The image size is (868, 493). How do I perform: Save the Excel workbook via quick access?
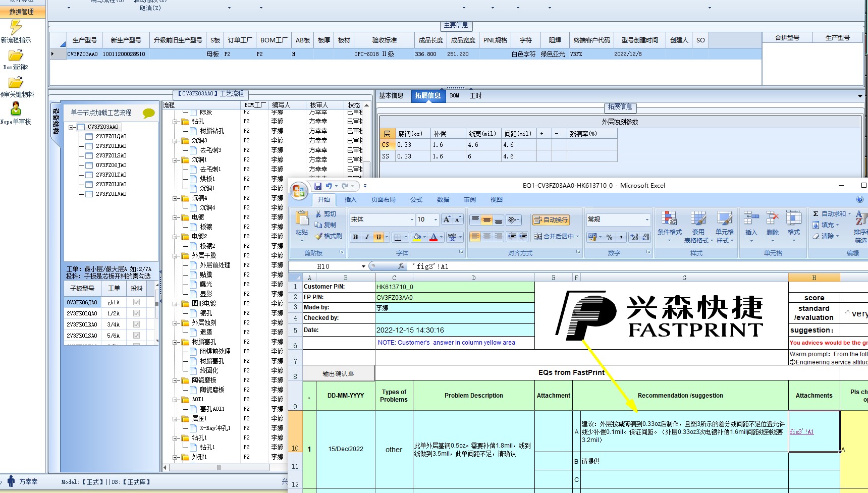318,186
